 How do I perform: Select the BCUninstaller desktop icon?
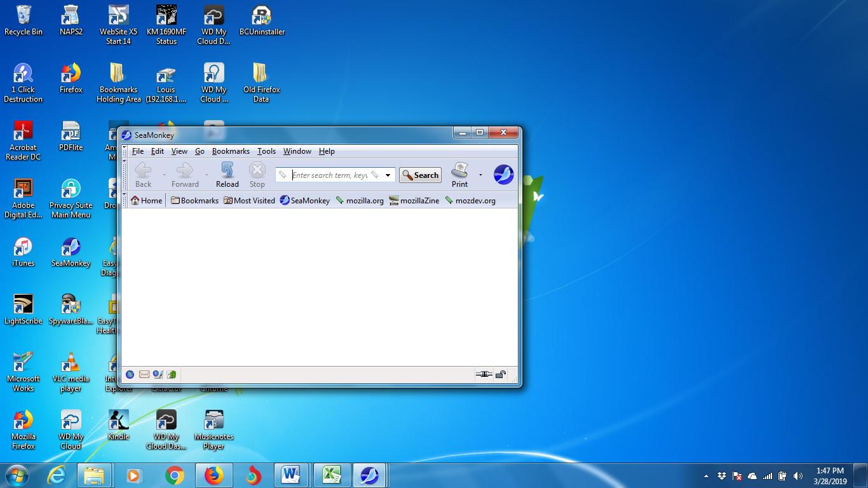click(x=262, y=21)
